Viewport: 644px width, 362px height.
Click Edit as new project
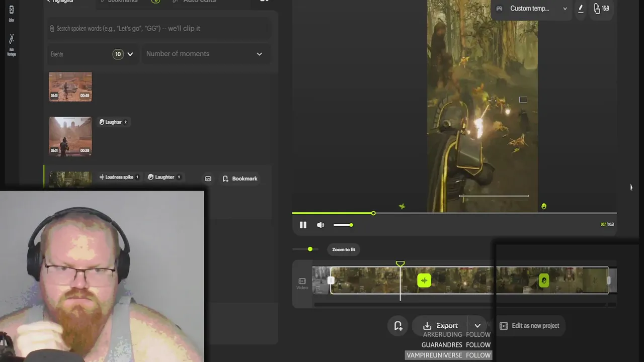tap(529, 326)
